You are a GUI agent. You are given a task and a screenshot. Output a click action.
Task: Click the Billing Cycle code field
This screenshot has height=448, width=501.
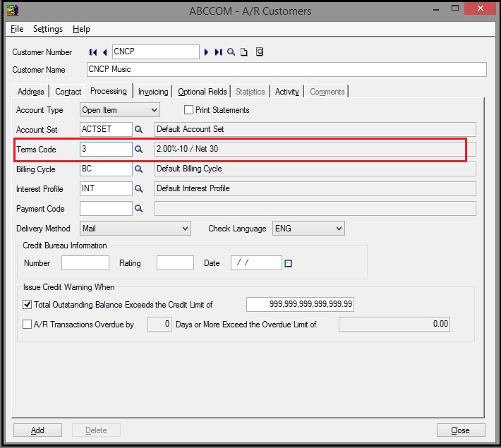(106, 169)
